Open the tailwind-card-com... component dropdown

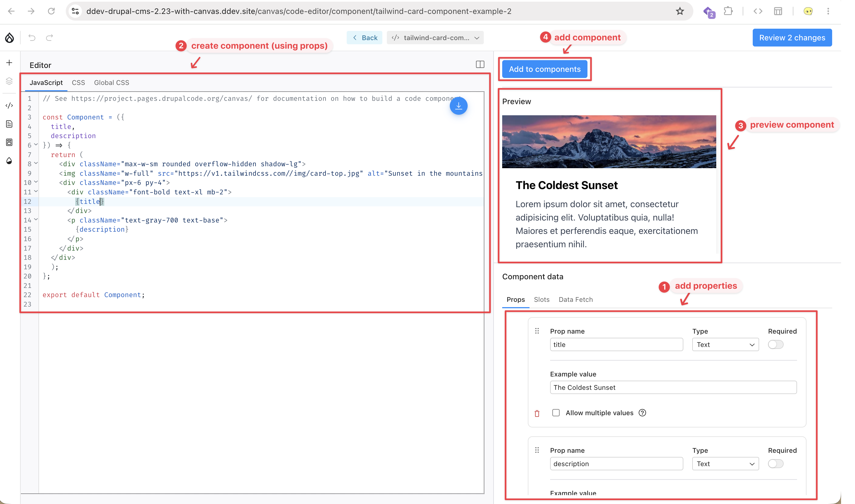pyautogui.click(x=435, y=38)
